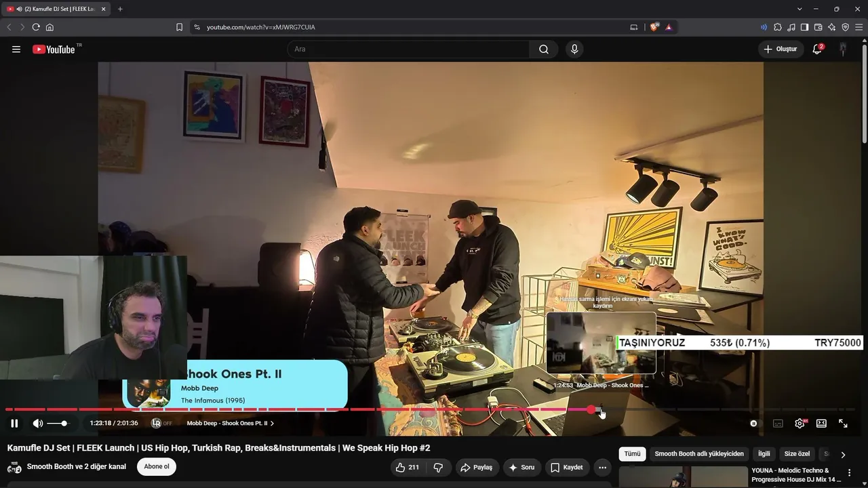Select the Kamufle DJ Set browser tab
868x488 pixels.
(x=57, y=9)
